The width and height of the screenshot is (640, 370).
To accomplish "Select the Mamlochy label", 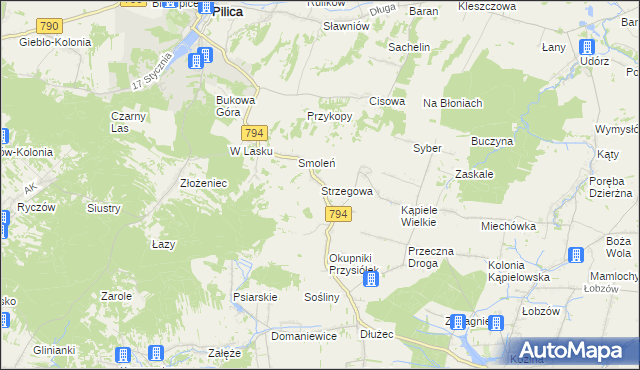I will pos(614,276).
